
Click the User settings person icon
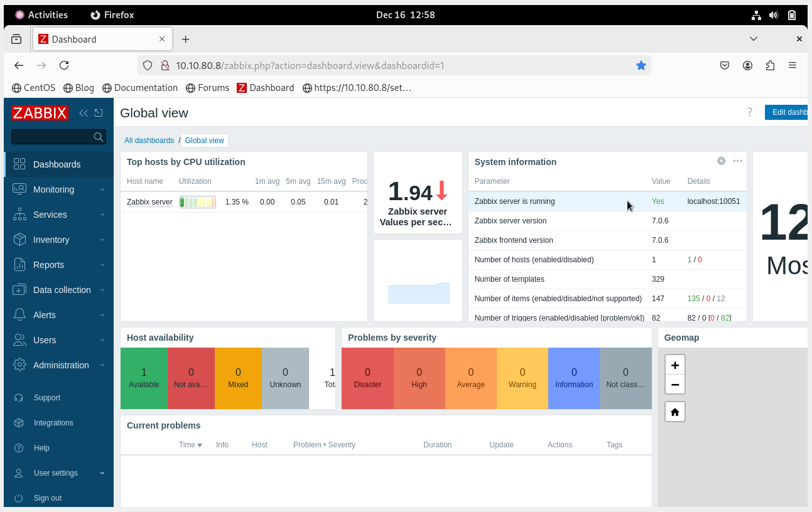click(19, 473)
